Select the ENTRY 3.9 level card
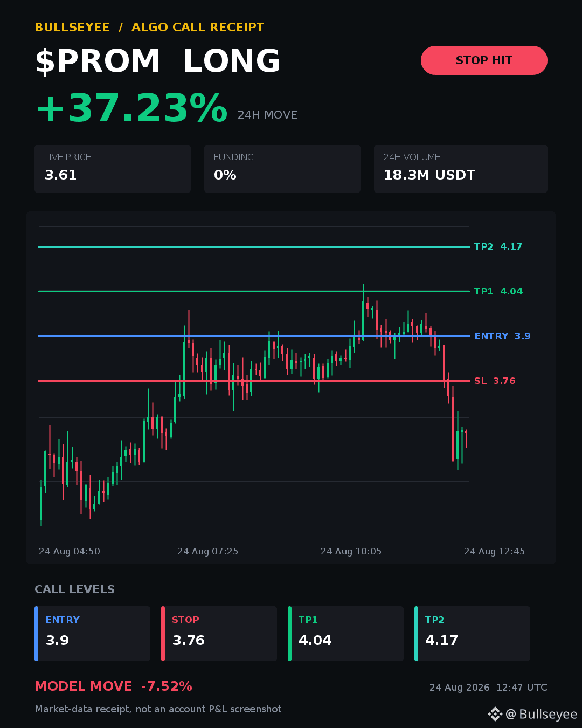This screenshot has width=582, height=728. coord(92,634)
